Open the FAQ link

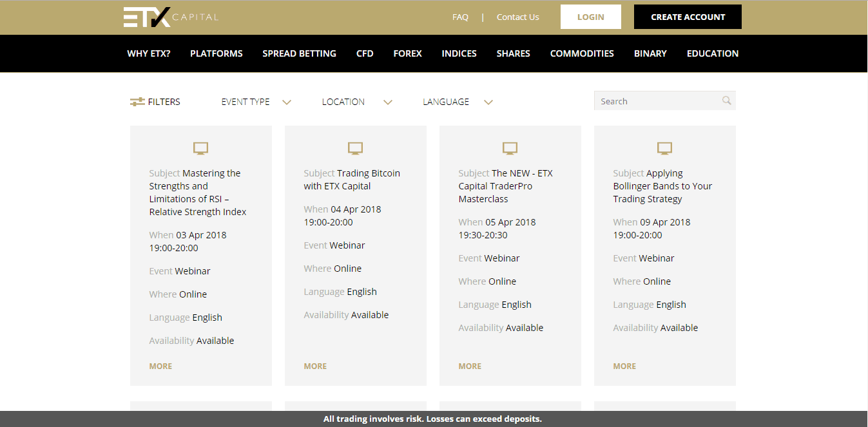coord(460,17)
